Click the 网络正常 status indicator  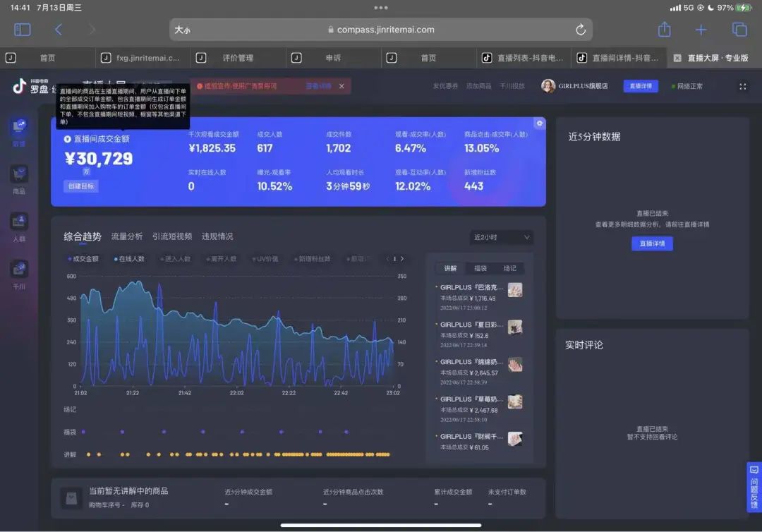[687, 86]
